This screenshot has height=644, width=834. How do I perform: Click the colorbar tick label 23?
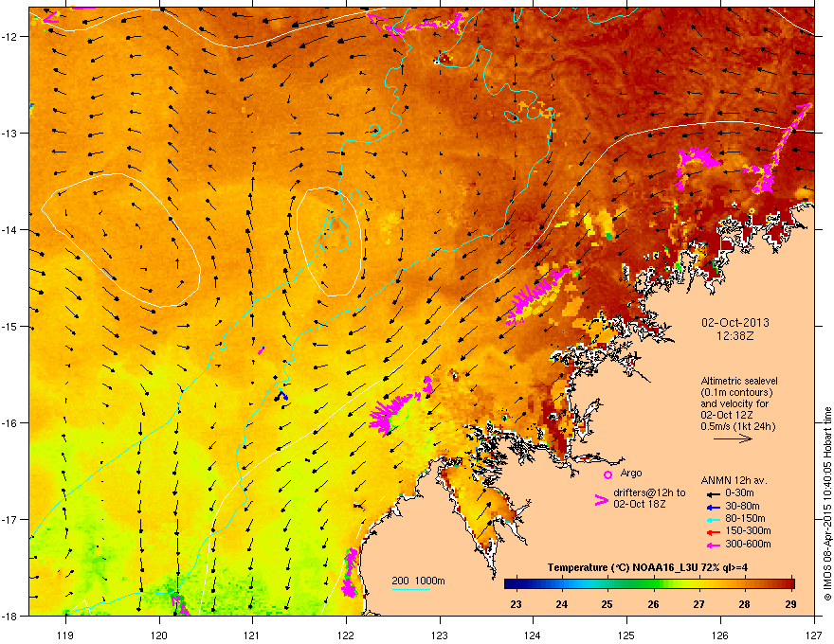(x=516, y=604)
